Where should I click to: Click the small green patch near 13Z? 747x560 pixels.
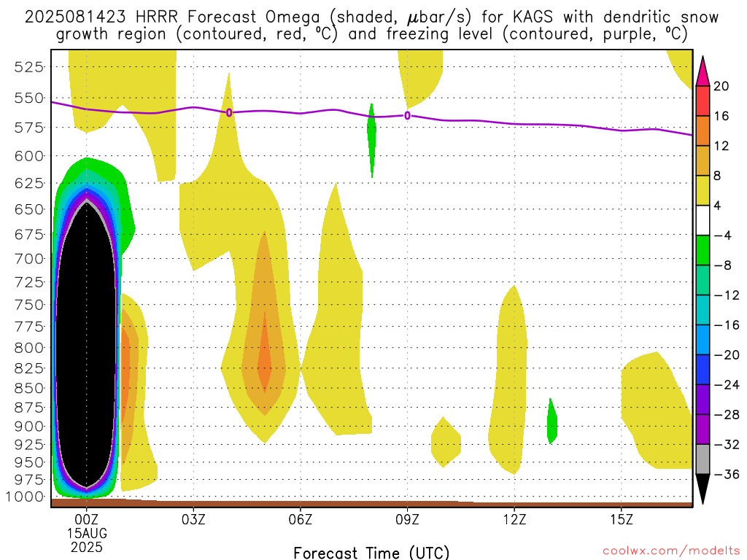click(x=551, y=421)
